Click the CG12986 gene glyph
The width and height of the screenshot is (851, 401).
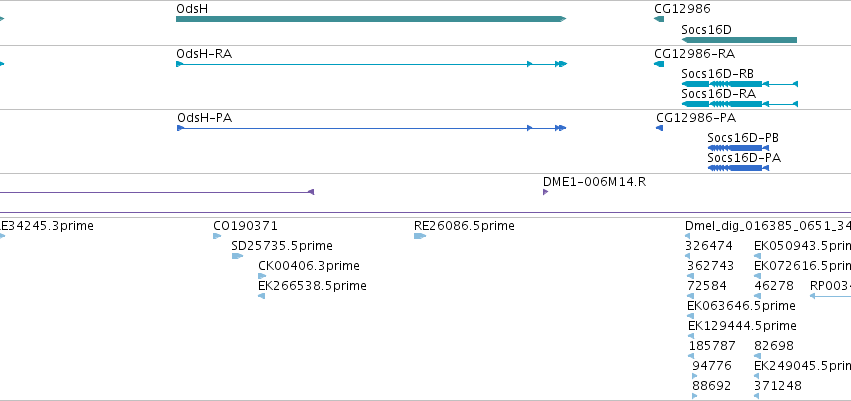659,19
